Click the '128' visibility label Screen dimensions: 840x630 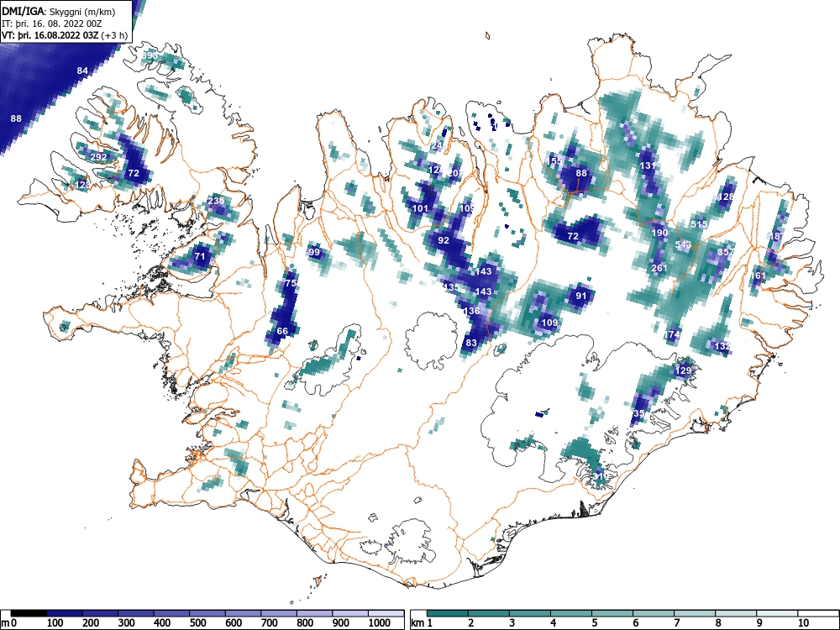(726, 197)
